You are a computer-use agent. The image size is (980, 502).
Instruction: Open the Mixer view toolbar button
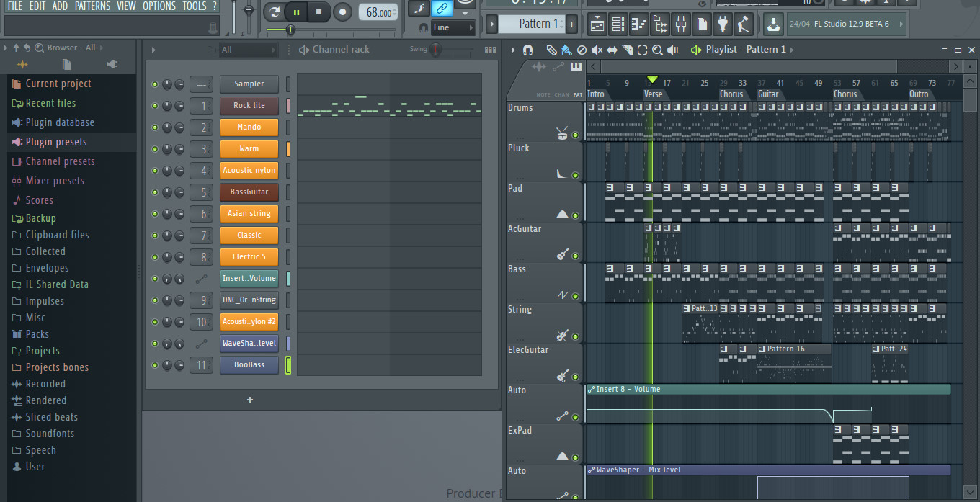pos(680,24)
